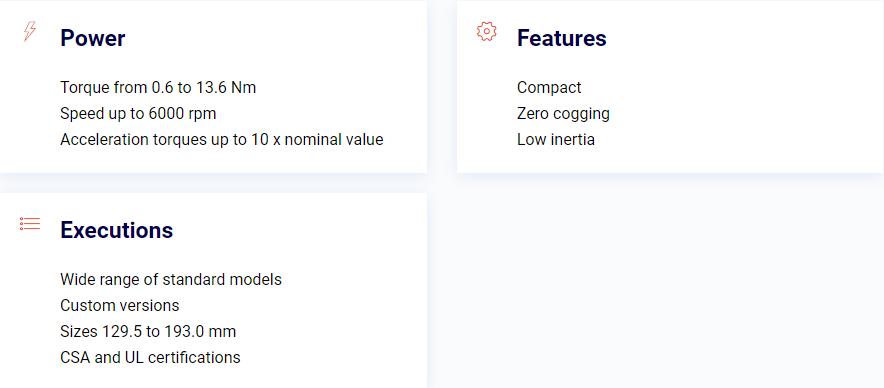Click the Low inertia feature text
The height and width of the screenshot is (388, 884).
[x=556, y=139]
